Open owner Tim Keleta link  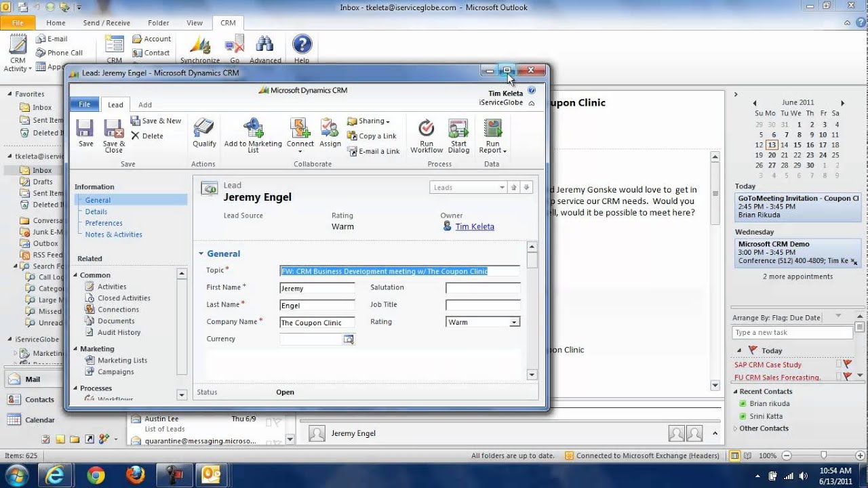tap(475, 226)
